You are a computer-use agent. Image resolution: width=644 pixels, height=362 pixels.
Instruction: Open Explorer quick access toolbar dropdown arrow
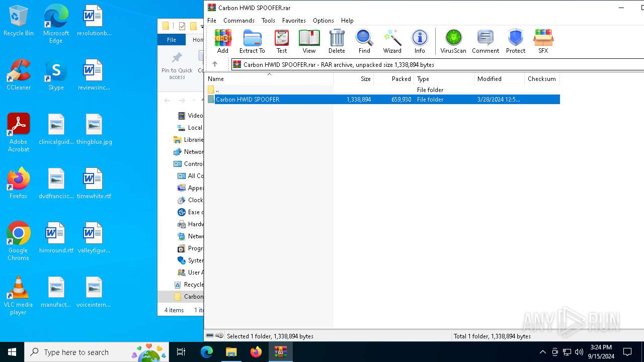pyautogui.click(x=202, y=26)
